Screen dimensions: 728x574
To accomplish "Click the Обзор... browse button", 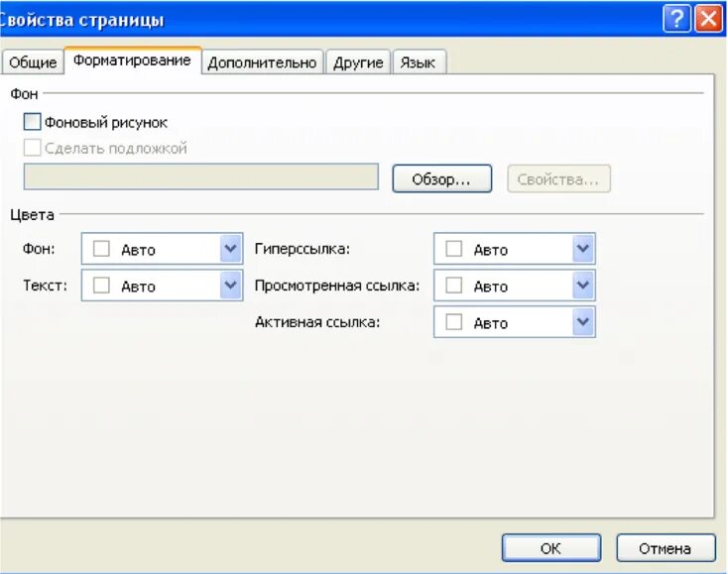I will tap(441, 178).
